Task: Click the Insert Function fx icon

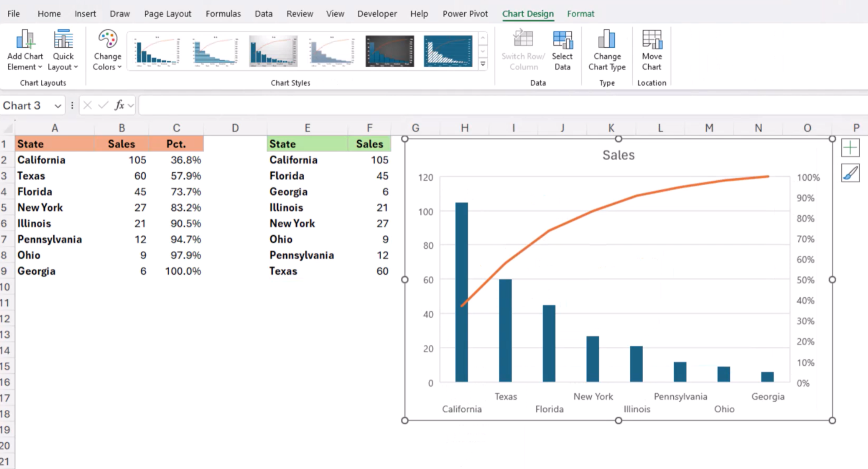Action: pos(119,105)
